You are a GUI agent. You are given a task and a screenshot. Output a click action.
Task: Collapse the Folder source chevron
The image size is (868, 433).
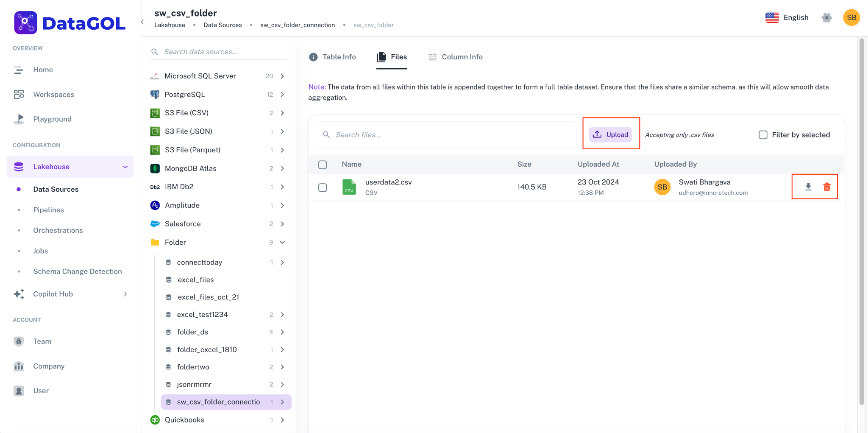[x=282, y=242]
